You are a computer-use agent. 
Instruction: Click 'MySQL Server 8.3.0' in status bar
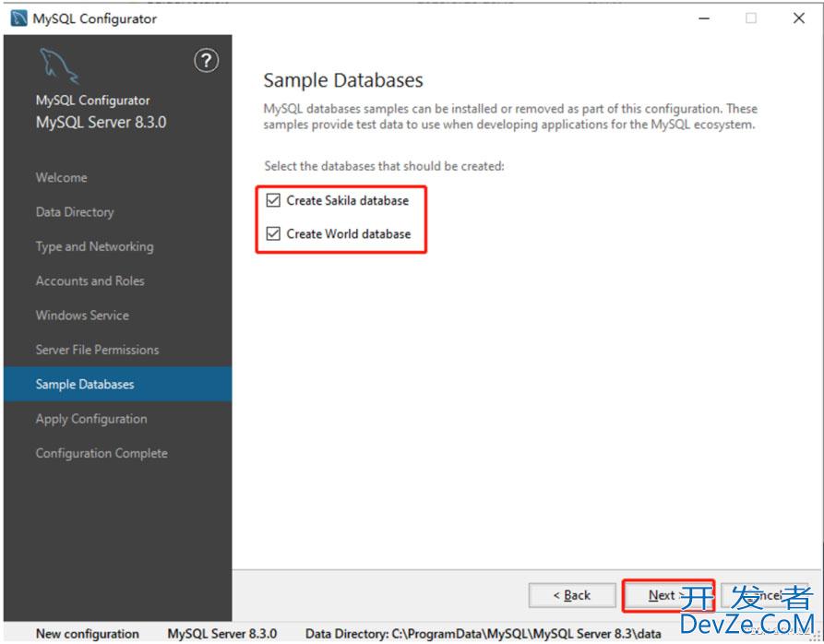222,634
